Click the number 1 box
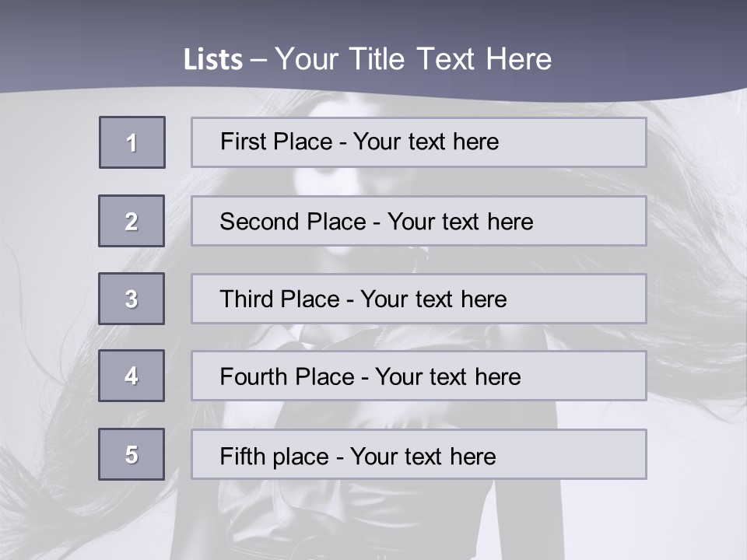747x560 pixels. [x=132, y=142]
